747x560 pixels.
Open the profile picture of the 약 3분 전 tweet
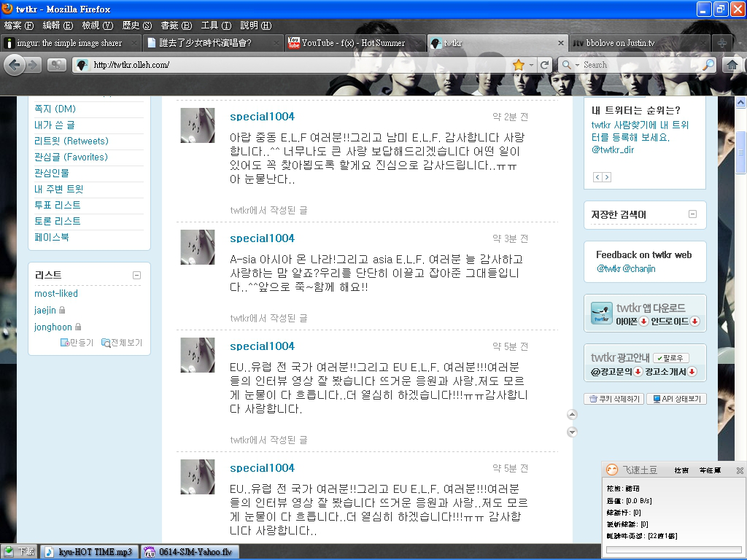(x=198, y=247)
